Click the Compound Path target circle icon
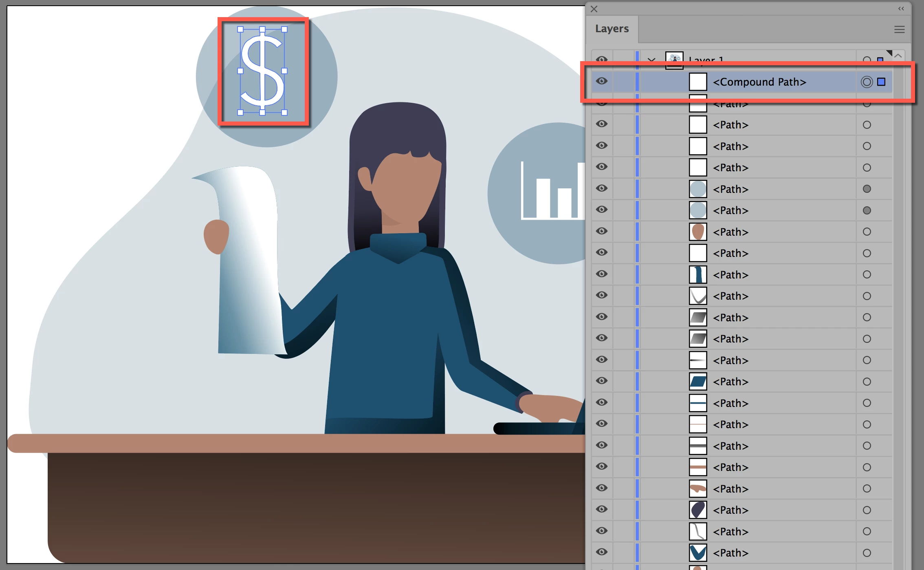The image size is (924, 570). click(867, 82)
